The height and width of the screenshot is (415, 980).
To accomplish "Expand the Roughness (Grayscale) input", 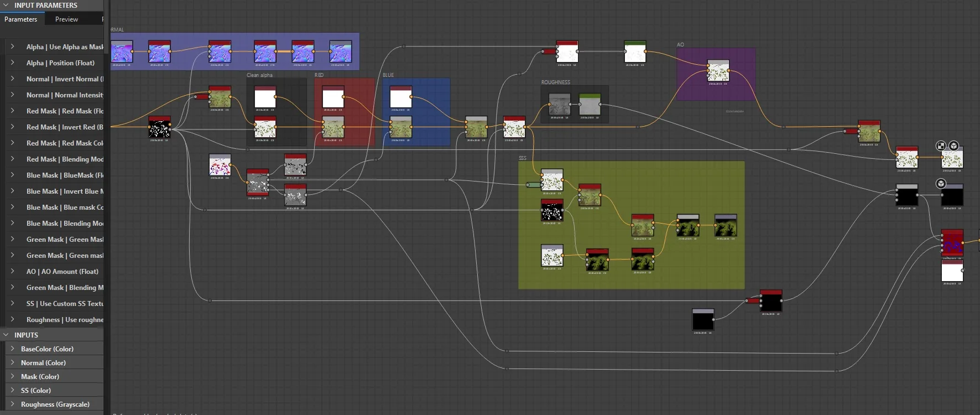I will tap(12, 404).
